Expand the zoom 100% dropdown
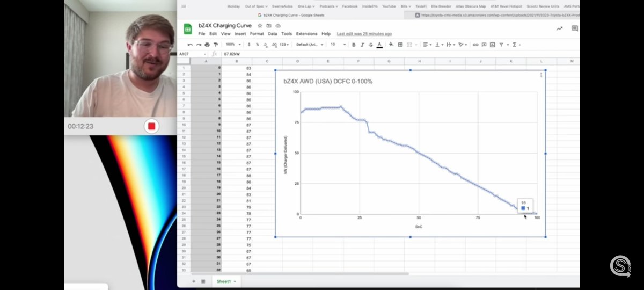644x290 pixels. [232, 45]
